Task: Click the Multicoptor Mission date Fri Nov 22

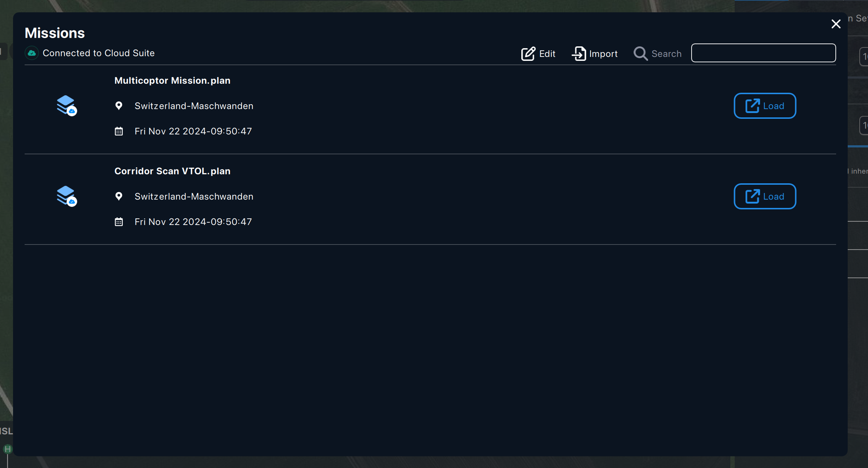Action: [193, 131]
